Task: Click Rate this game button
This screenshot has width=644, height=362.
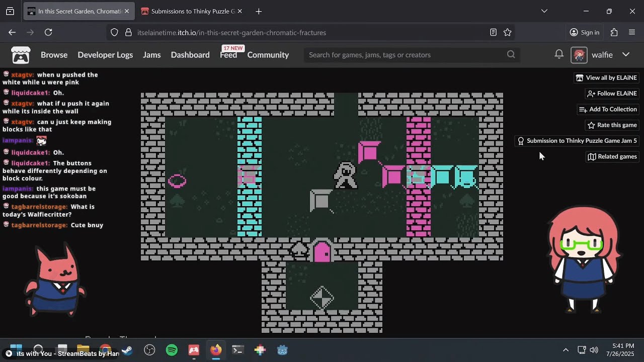Action: click(612, 125)
